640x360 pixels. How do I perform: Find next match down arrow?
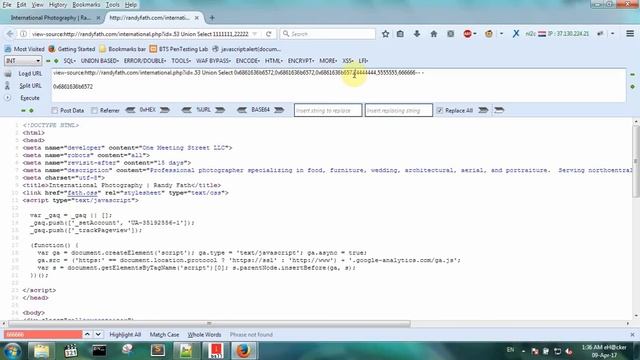98,335
